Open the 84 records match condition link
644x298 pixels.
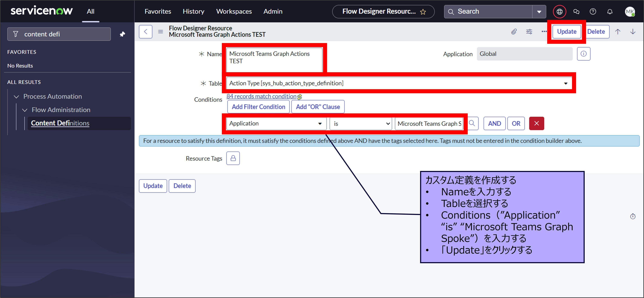click(x=261, y=96)
